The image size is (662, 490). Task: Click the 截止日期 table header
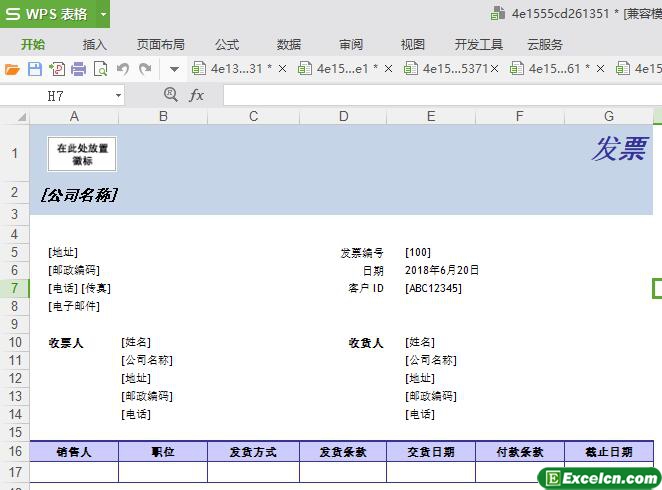[x=609, y=452]
